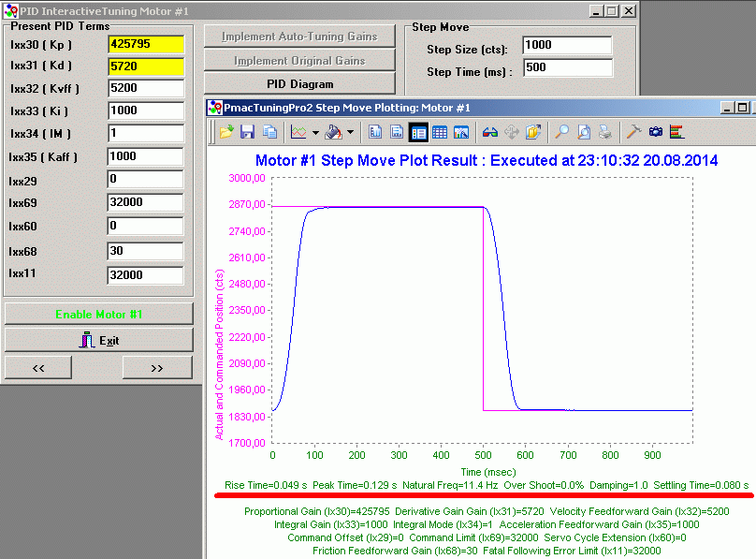Click 'Natural Freq=11.4 Hz' text
The width and height of the screenshot is (756, 559).
pos(450,485)
